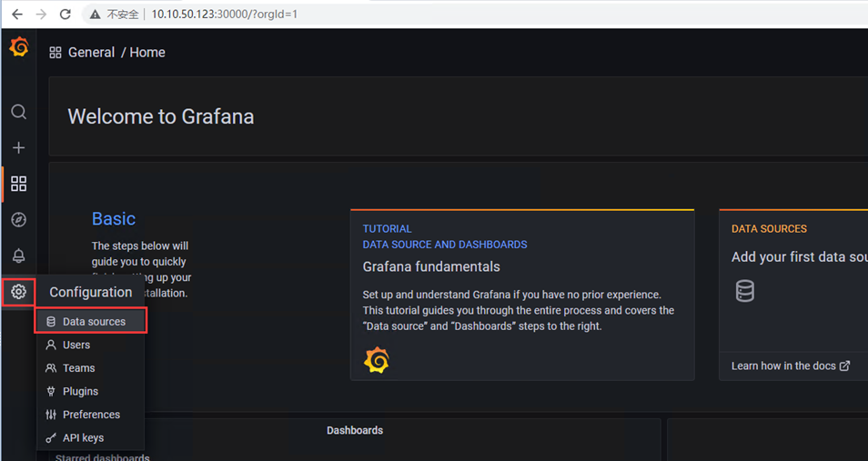The image size is (868, 461).
Task: Click the Add your first data source heading
Action: click(800, 256)
